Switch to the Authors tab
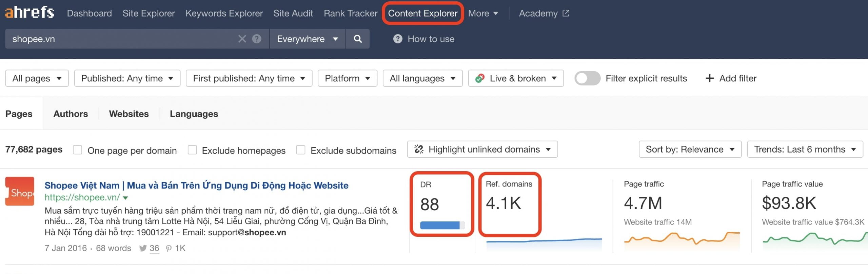The height and width of the screenshot is (274, 868). [x=71, y=114]
